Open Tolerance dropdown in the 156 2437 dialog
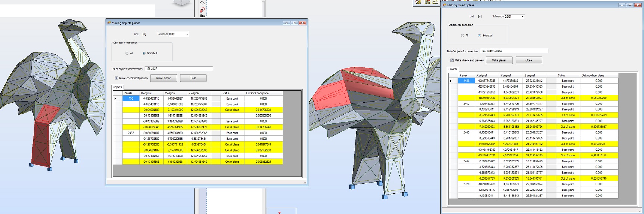Viewport: 644px width, 214px height. 187,34
